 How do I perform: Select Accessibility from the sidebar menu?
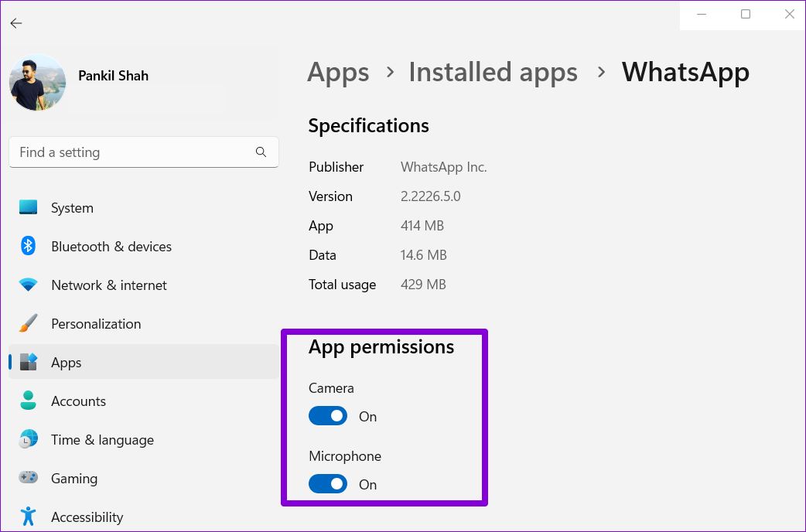(x=87, y=517)
